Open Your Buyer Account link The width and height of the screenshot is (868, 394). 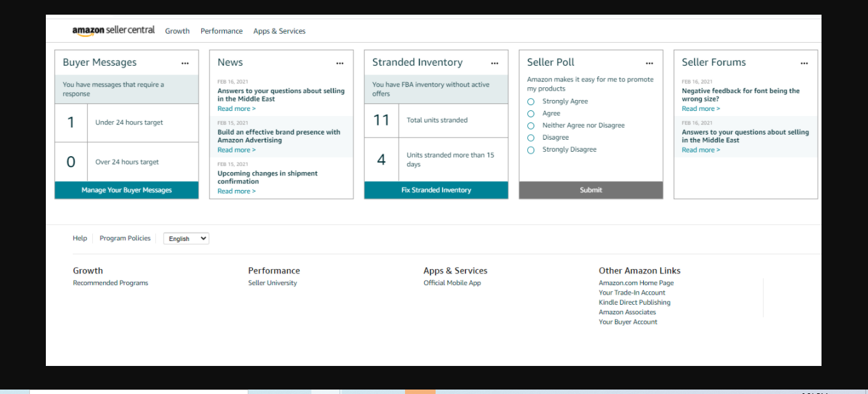tap(628, 322)
